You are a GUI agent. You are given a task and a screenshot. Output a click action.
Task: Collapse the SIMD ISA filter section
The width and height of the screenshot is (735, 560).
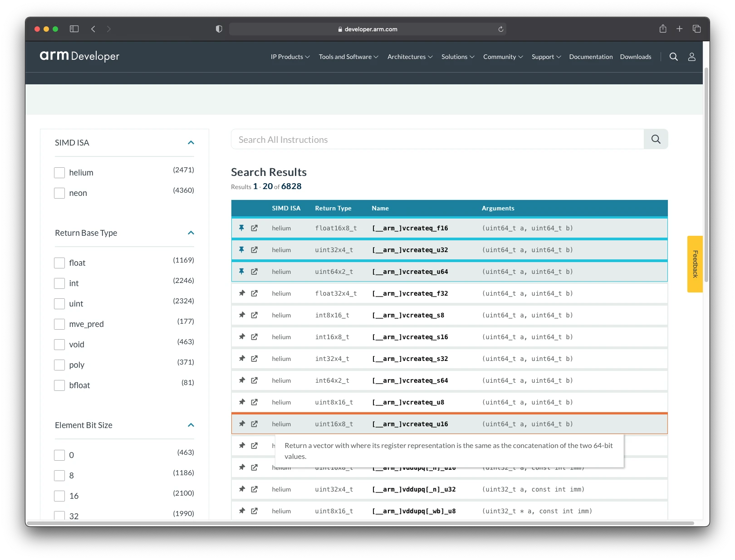191,143
